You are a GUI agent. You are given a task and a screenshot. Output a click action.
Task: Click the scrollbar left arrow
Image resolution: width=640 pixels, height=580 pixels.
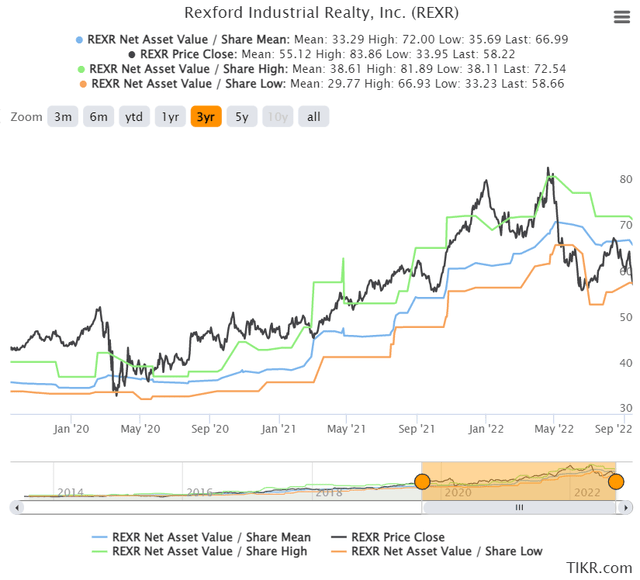tap(16, 507)
